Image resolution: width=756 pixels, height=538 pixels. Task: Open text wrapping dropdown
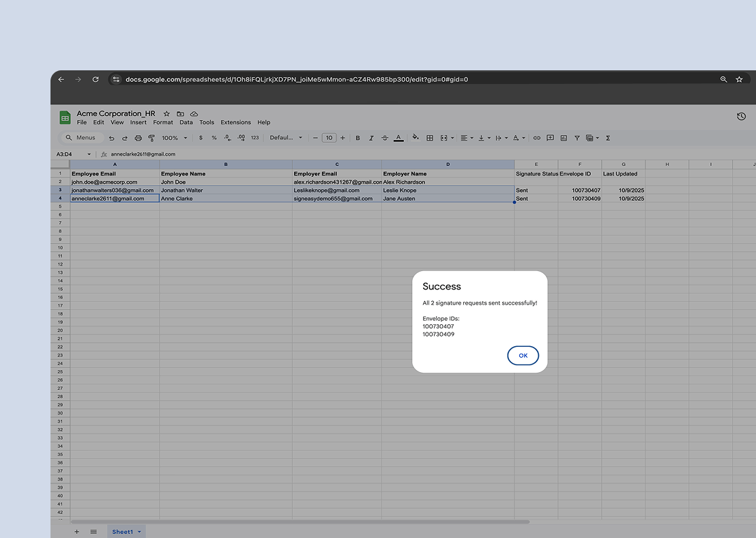click(x=501, y=138)
